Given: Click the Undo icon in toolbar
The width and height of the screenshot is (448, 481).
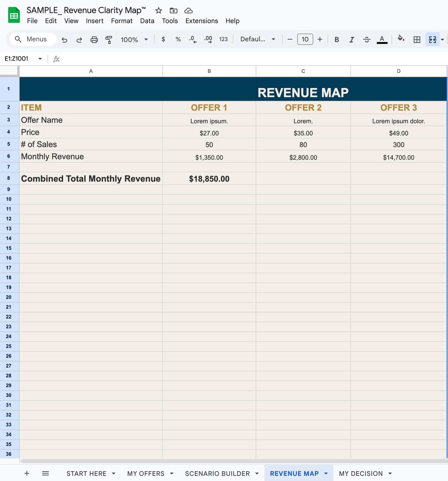Looking at the screenshot, I should 64,39.
